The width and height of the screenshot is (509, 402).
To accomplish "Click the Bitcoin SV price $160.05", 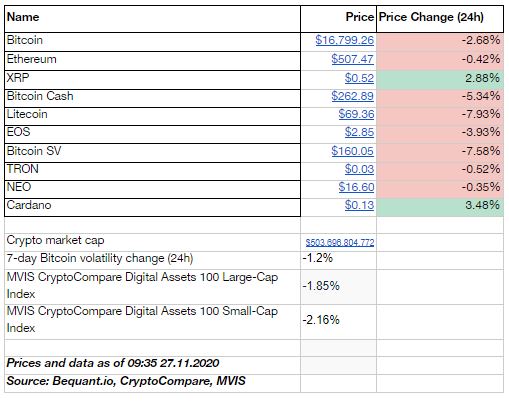I will pyautogui.click(x=352, y=151).
